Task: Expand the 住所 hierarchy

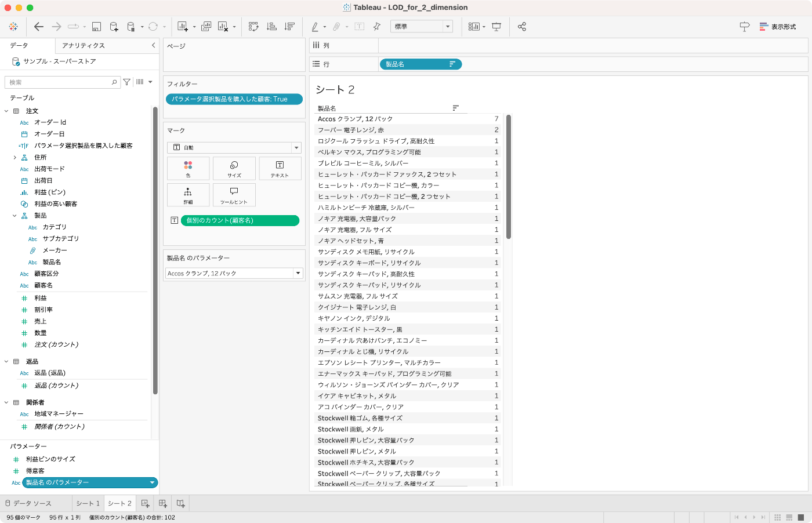Action: pyautogui.click(x=15, y=157)
